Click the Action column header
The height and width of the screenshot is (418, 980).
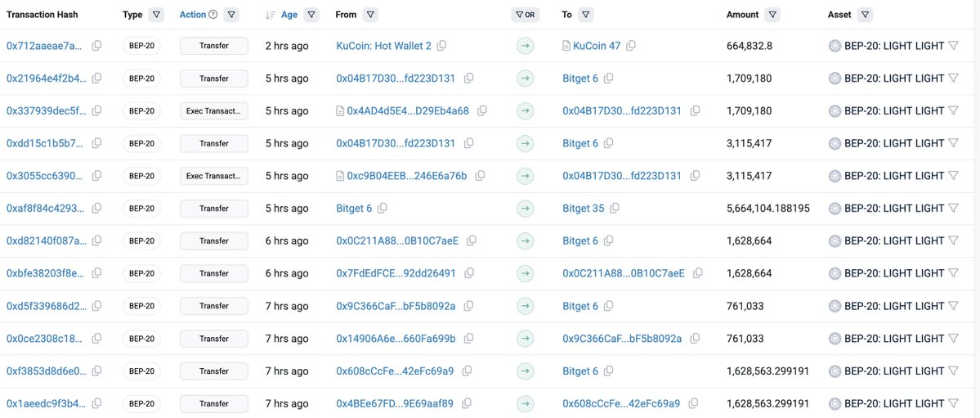click(193, 15)
